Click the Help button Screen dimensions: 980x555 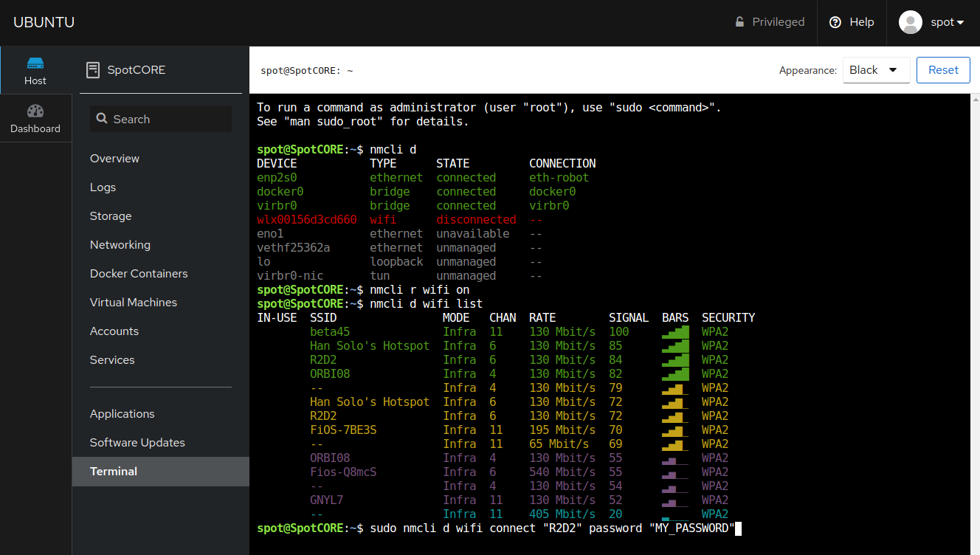click(x=852, y=22)
